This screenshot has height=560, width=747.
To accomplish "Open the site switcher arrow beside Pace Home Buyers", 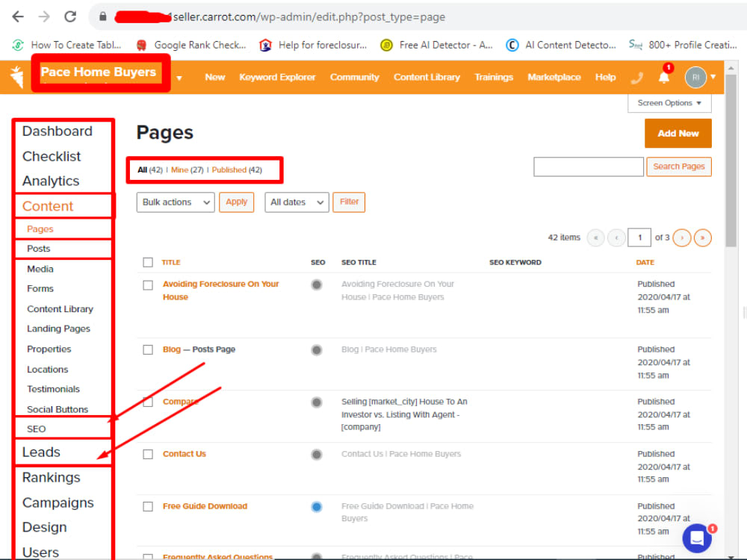I will [179, 78].
